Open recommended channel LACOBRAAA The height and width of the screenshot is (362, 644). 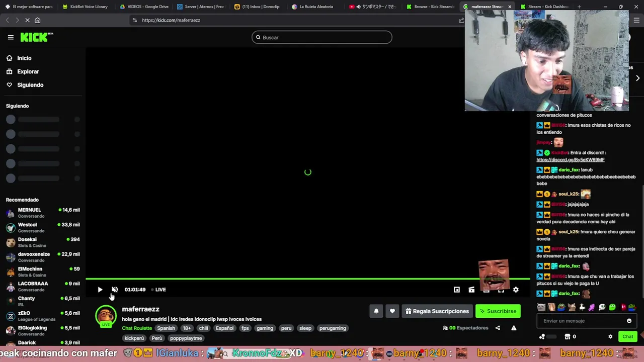[x=43, y=286]
